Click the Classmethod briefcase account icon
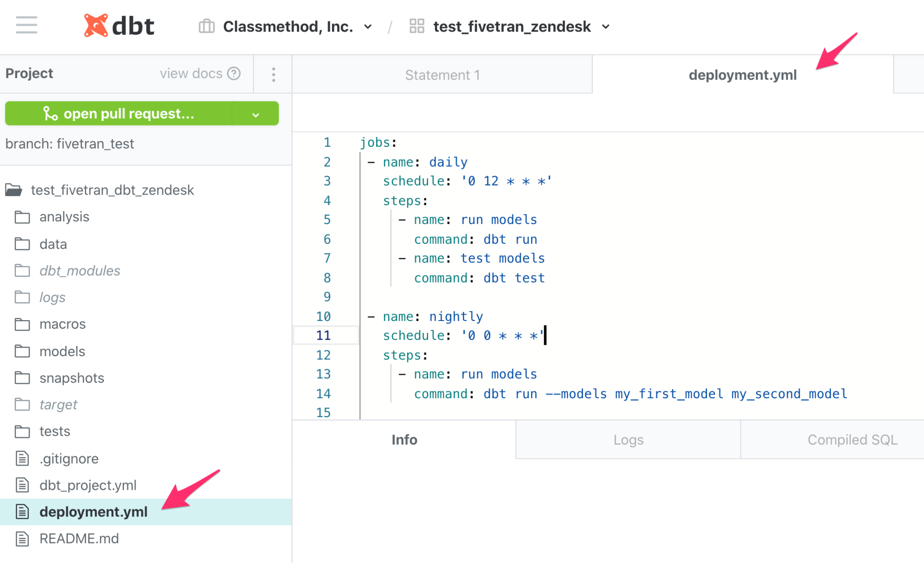The image size is (924, 563). point(207,26)
